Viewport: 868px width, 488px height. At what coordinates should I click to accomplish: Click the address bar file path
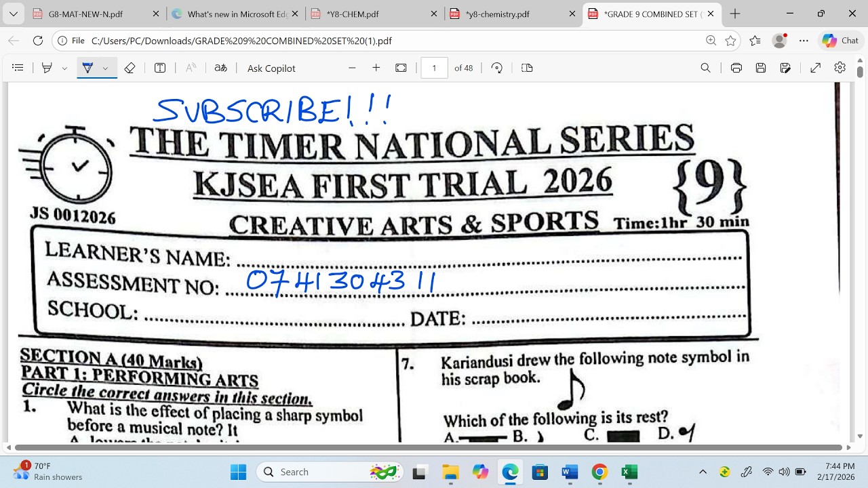(x=241, y=41)
